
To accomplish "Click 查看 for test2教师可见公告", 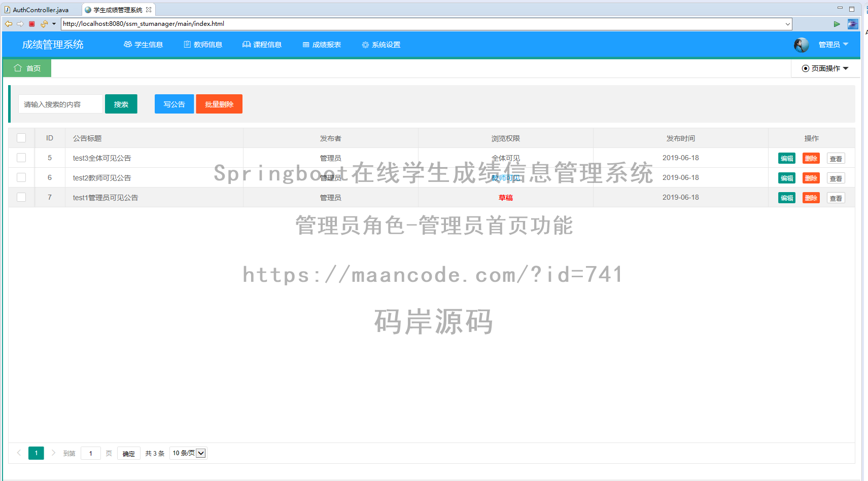I will (836, 178).
